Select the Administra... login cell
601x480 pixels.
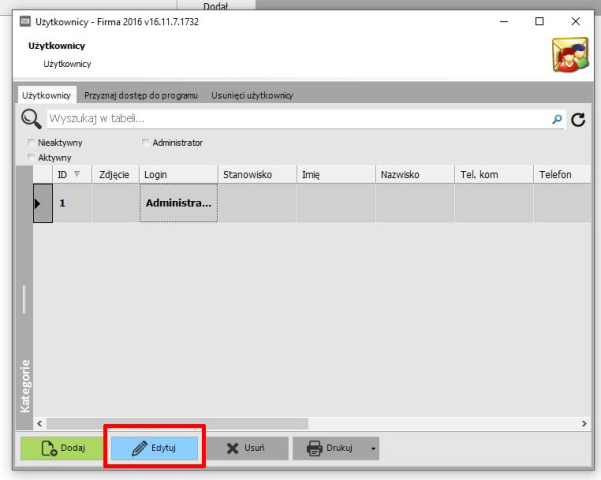click(x=179, y=203)
